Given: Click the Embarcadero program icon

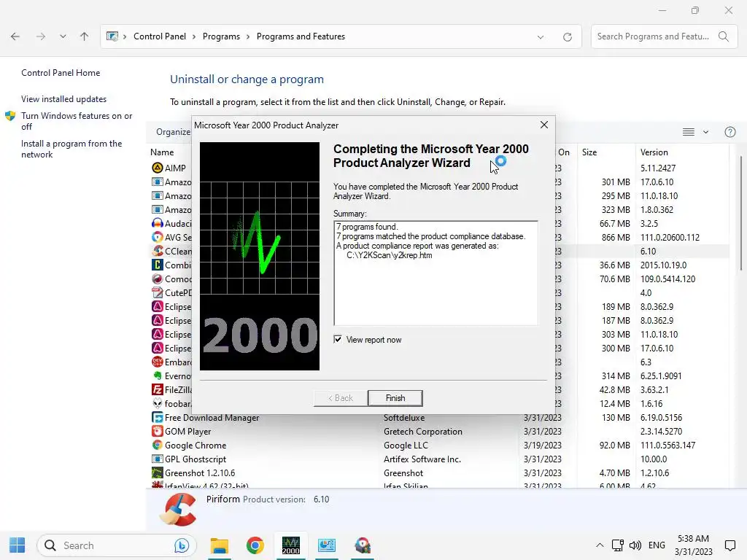Looking at the screenshot, I should click(x=158, y=362).
